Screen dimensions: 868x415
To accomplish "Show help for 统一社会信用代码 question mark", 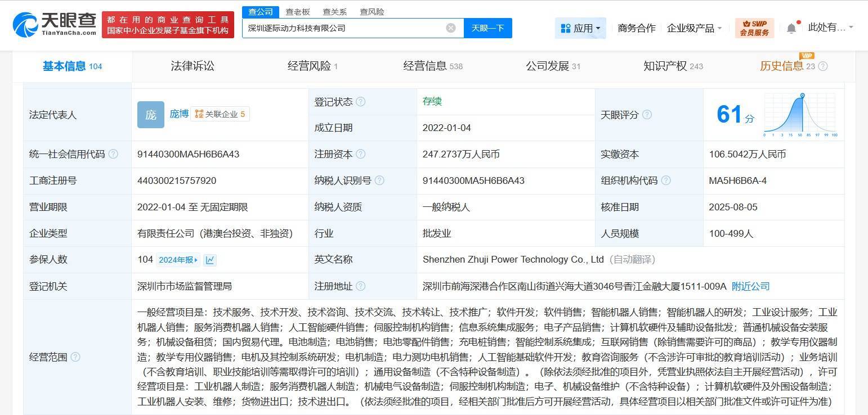I will click(113, 154).
